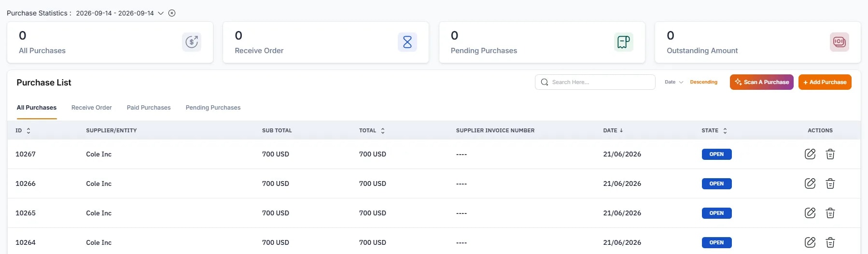The height and width of the screenshot is (254, 868).
Task: Click the Outstanding Amount money icon
Action: click(x=840, y=42)
